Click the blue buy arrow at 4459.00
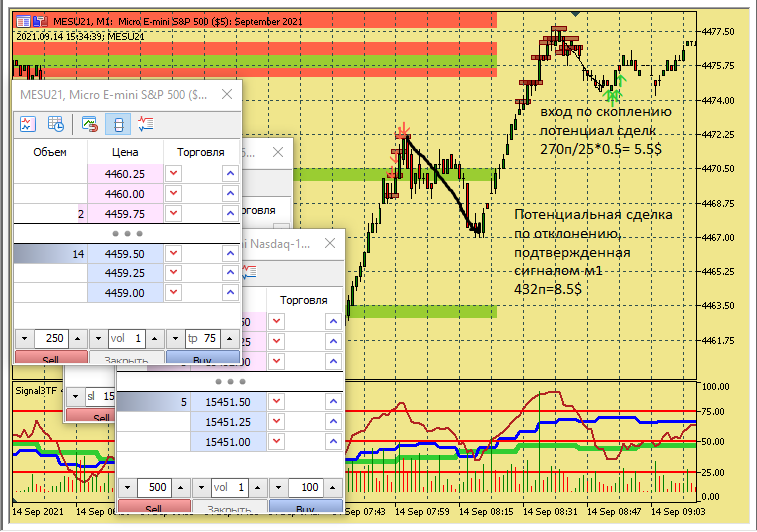Image resolution: width=757 pixels, height=532 pixels. (231, 292)
